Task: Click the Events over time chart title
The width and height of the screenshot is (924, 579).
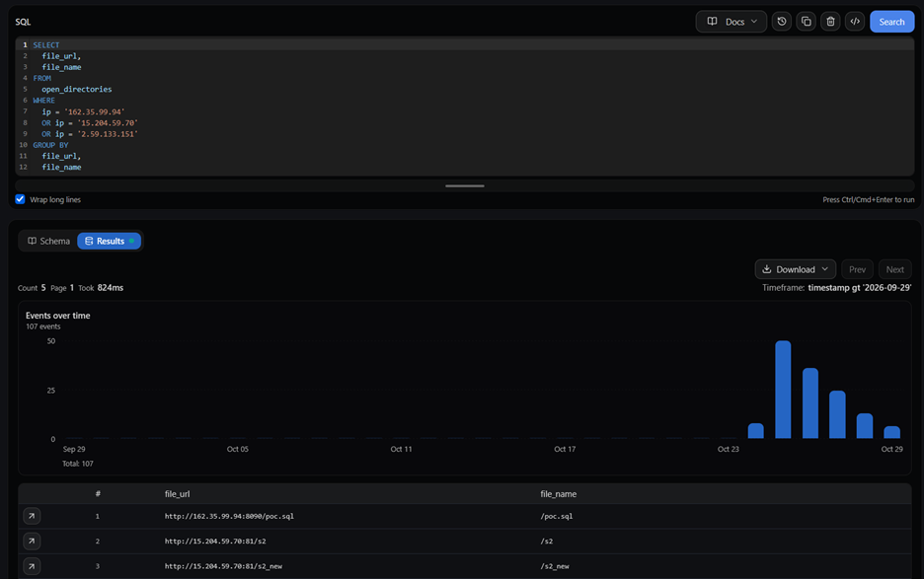Action: [x=57, y=316]
